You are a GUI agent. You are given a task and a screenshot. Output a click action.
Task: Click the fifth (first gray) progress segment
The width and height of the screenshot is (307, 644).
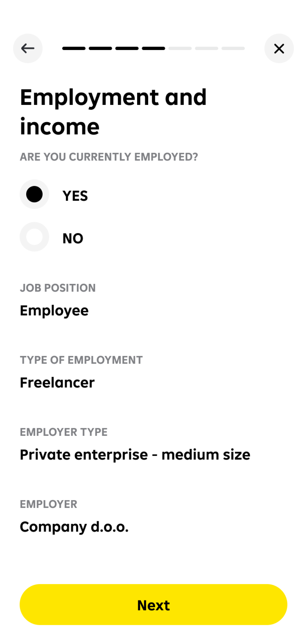[180, 48]
